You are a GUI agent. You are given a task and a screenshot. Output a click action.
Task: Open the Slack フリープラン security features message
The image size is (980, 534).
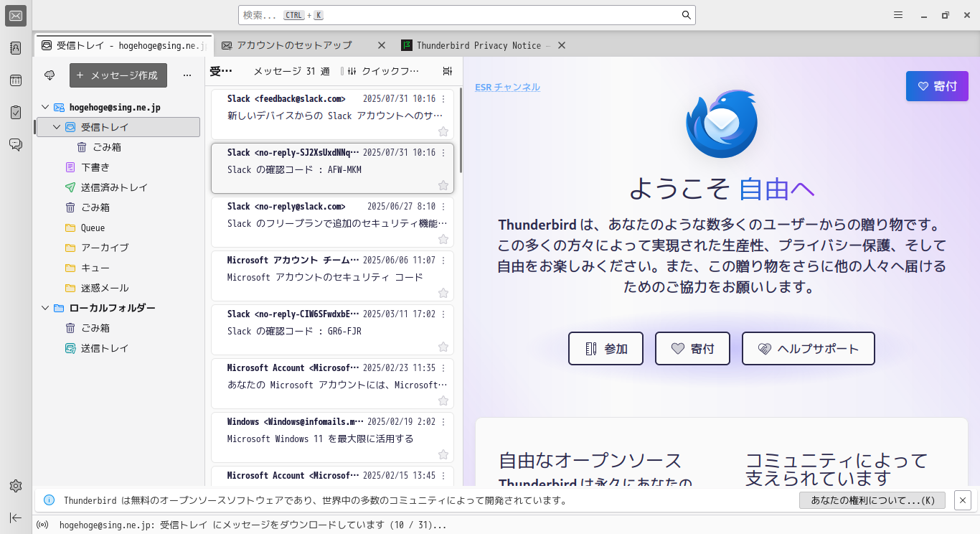(x=333, y=222)
